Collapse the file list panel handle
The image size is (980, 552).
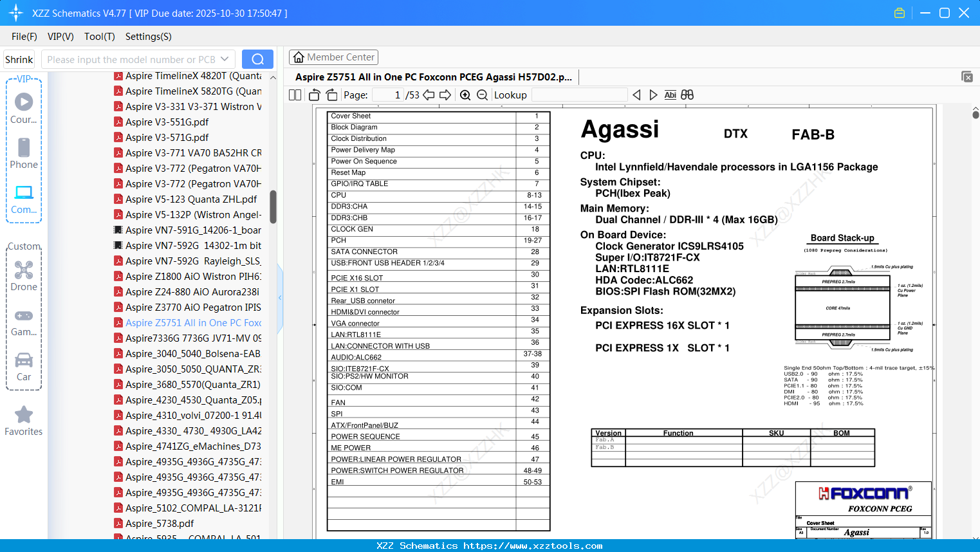point(280,298)
